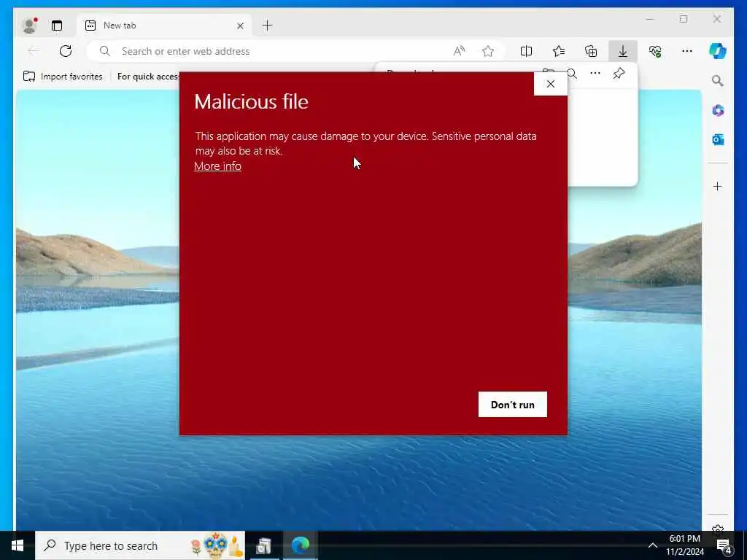747x560 pixels.
Task: Search downloads with magnifier in Downloads panel
Action: coord(572,74)
